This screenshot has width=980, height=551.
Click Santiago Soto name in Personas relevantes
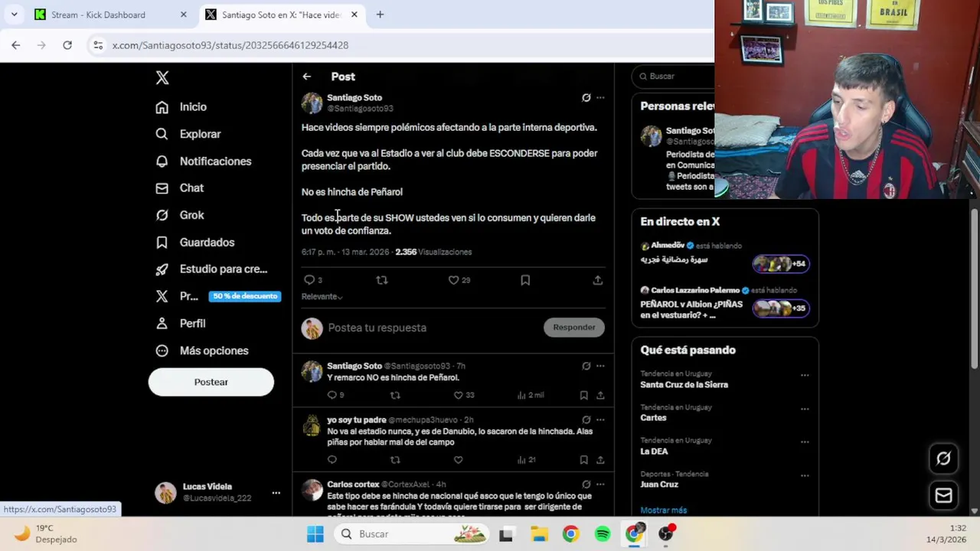click(x=689, y=131)
